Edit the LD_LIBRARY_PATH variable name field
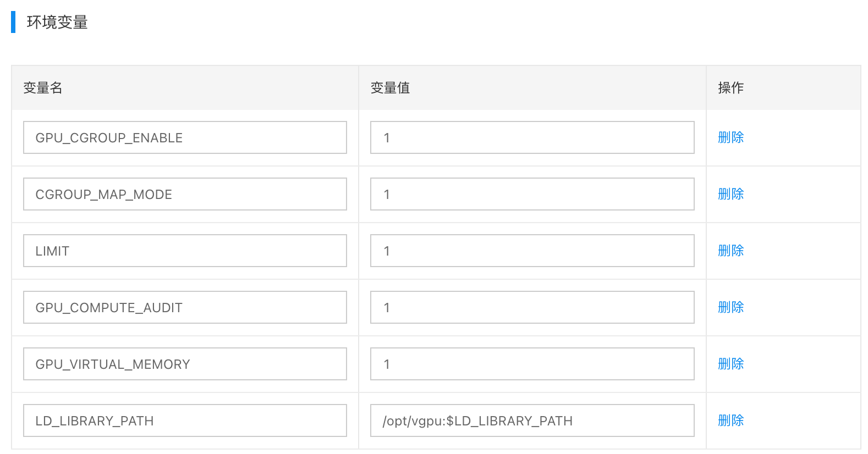The image size is (868, 454). tap(185, 420)
